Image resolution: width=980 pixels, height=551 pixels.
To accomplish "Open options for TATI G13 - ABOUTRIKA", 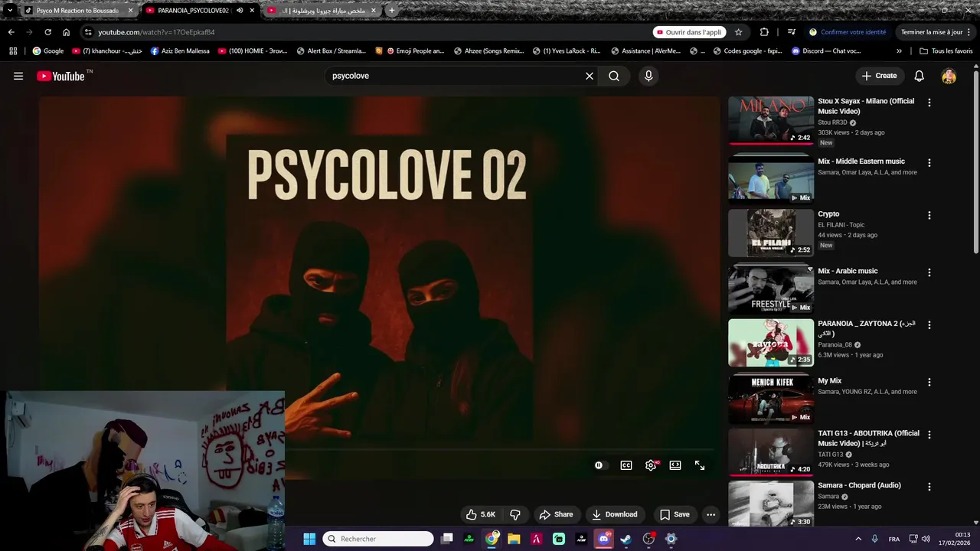I will click(x=929, y=435).
